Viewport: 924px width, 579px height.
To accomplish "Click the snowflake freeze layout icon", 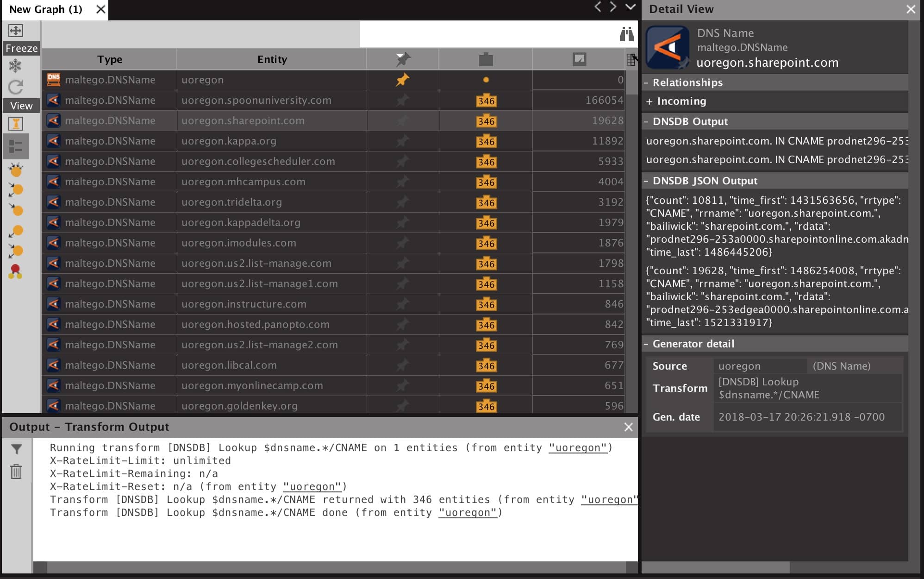I will pos(16,66).
